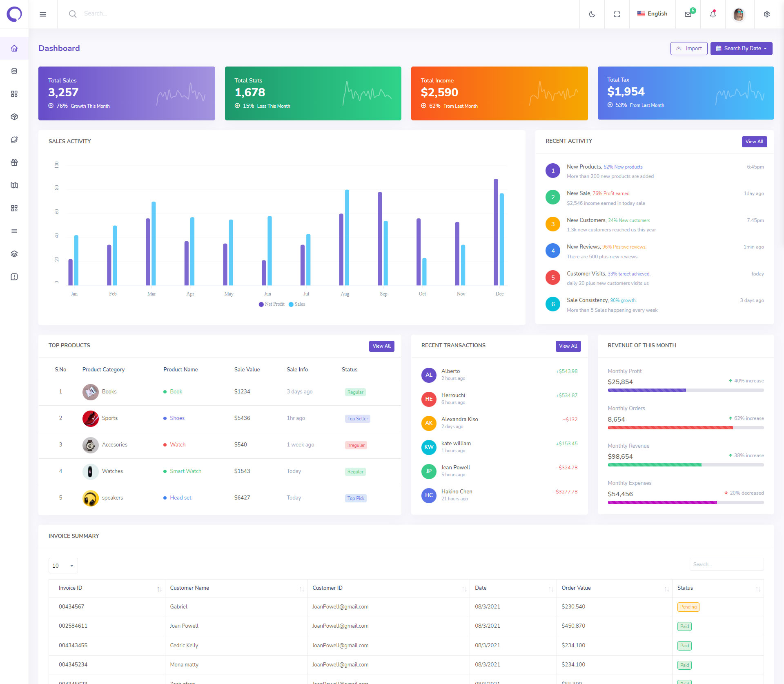Viewport: 784px width, 684px height.
Task: Click the Monthly Orders progress bar
Action: (686, 428)
